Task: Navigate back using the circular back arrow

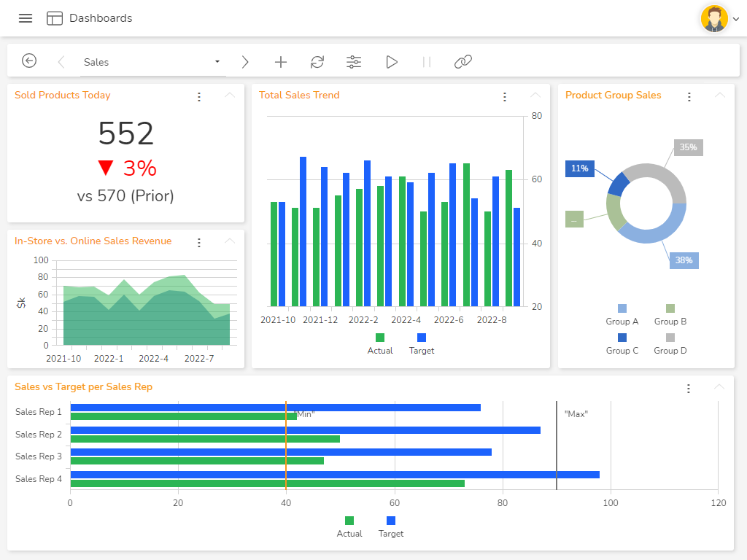Action: (x=29, y=61)
